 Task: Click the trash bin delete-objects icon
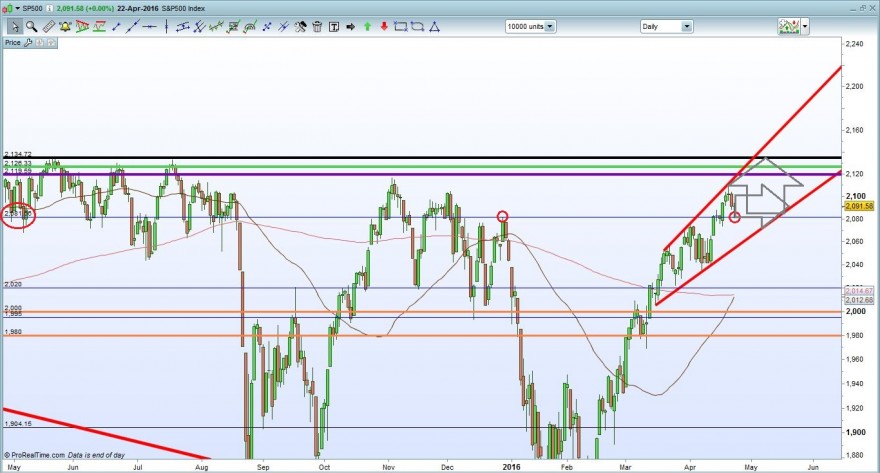[x=317, y=26]
